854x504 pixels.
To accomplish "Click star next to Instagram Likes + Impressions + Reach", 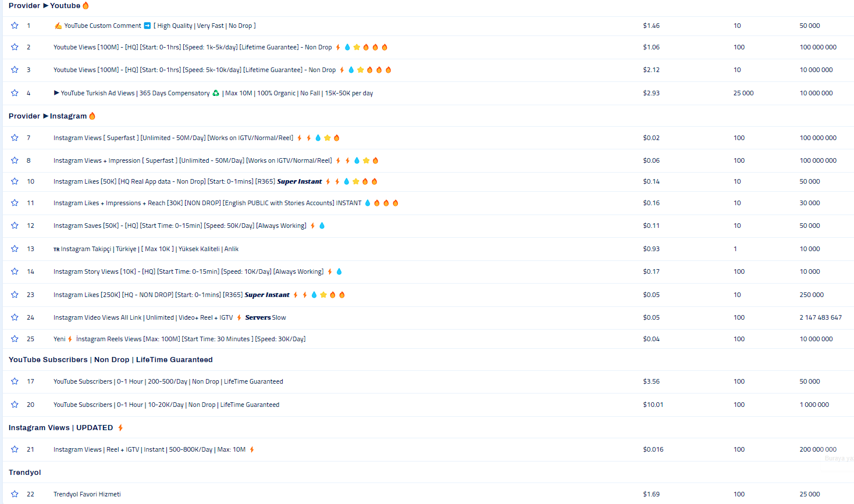I will coord(15,203).
